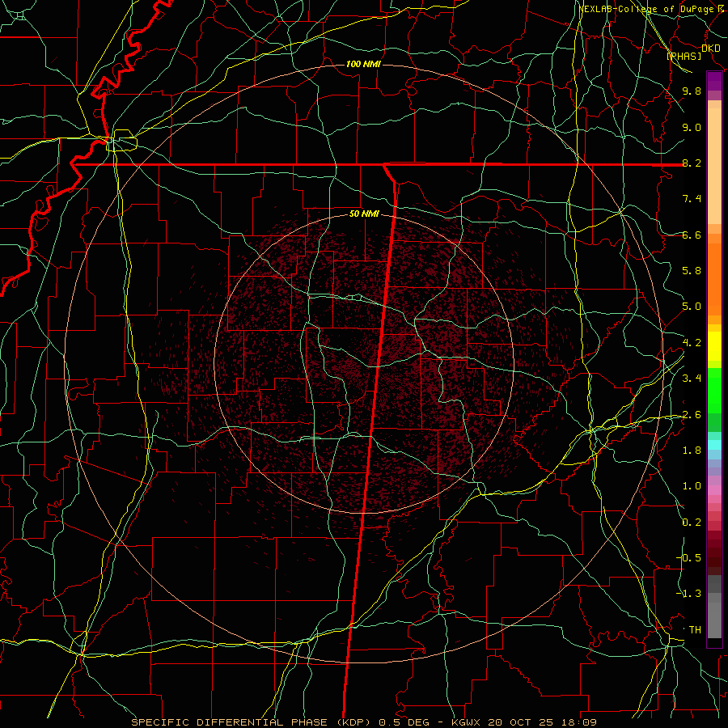Click the 5.8 value on the color scale
Viewport: 728px width, 728px height.
tap(692, 271)
